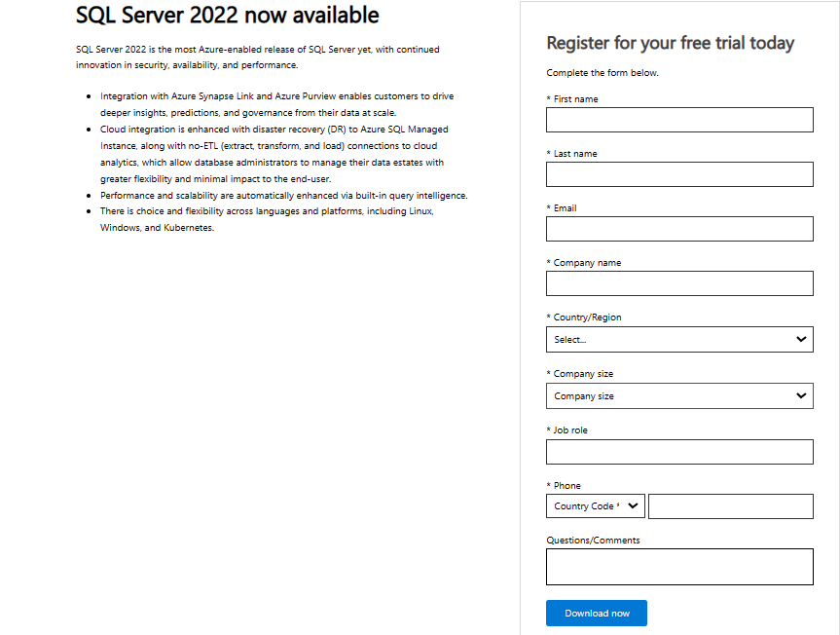Click into the Company name field
Image resolution: width=840 pixels, height=635 pixels.
(x=679, y=283)
